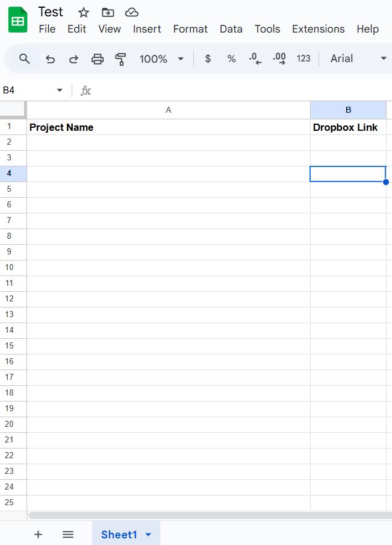Redo the last undone action
392x545 pixels.
73,58
